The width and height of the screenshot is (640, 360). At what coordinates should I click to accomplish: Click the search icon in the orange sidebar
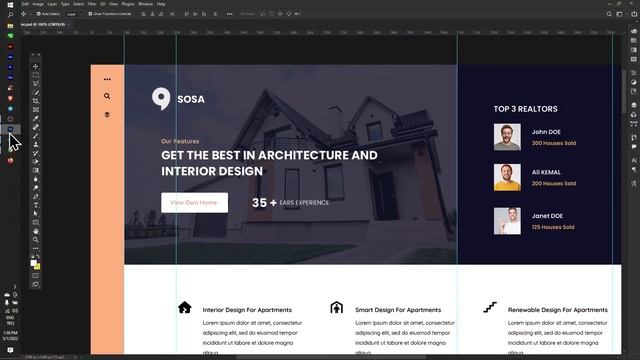point(107,96)
